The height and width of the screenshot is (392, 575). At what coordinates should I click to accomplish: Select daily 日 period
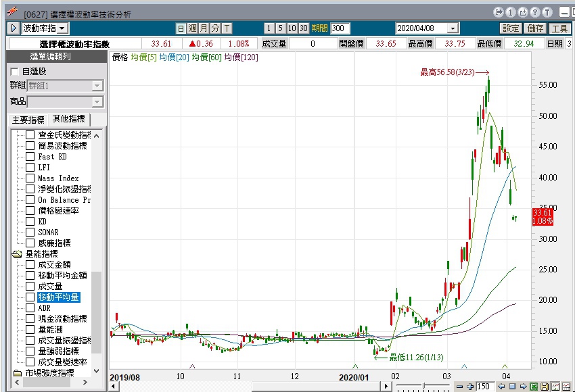pos(181,28)
